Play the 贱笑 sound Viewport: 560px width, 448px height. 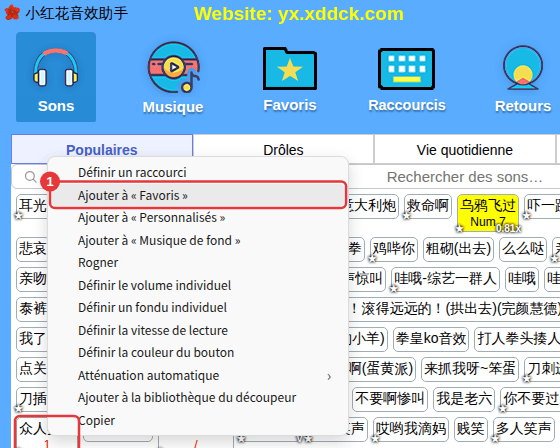(471, 428)
